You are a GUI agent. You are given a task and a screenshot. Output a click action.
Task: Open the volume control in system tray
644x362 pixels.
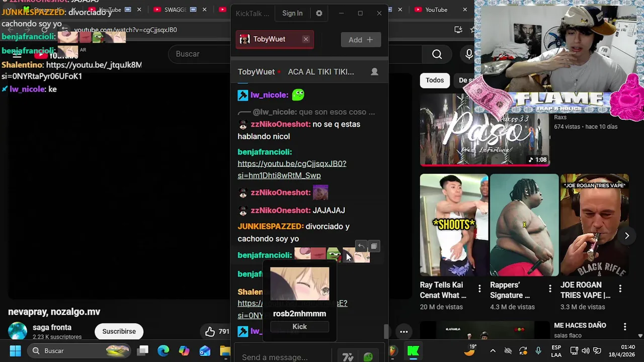point(586,350)
